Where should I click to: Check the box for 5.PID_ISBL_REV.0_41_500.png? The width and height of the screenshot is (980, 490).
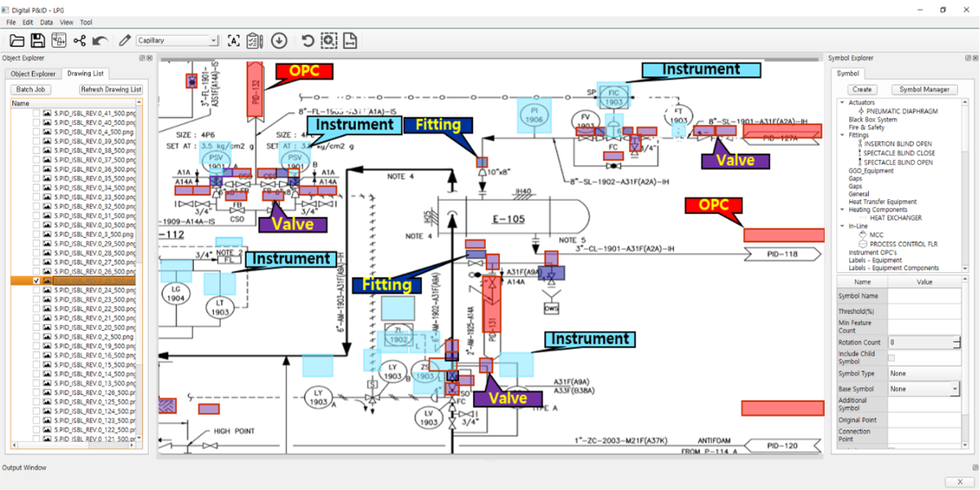37,113
